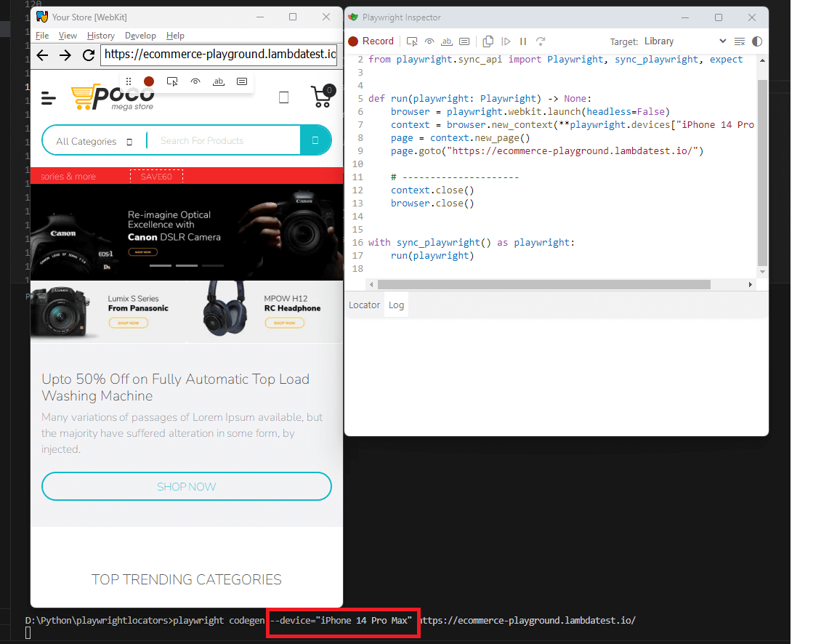Open the View menu in WebKit

[68, 35]
